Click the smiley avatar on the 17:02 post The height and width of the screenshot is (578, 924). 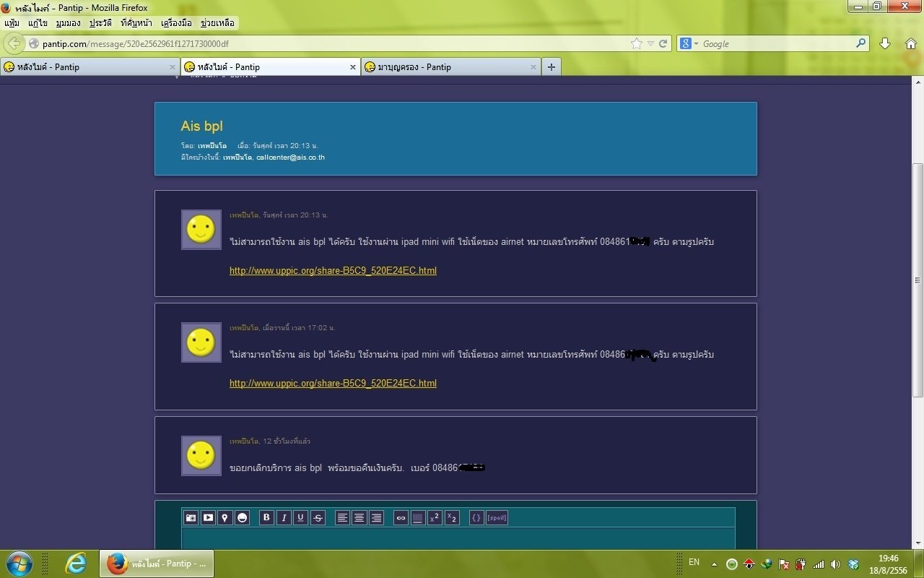pos(201,342)
